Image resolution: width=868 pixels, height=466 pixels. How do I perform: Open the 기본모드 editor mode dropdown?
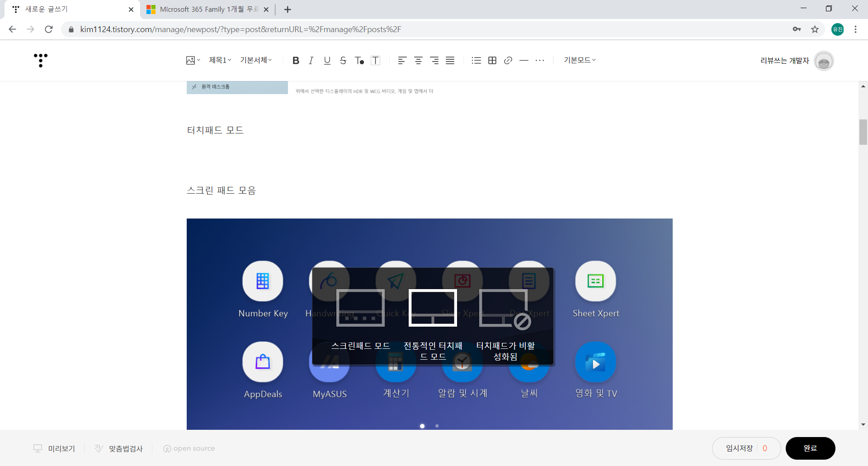580,60
